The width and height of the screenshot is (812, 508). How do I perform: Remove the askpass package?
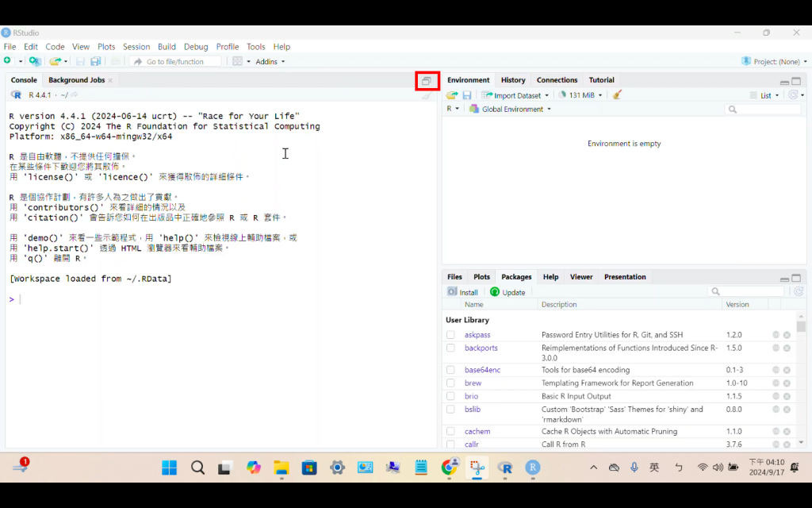(787, 335)
